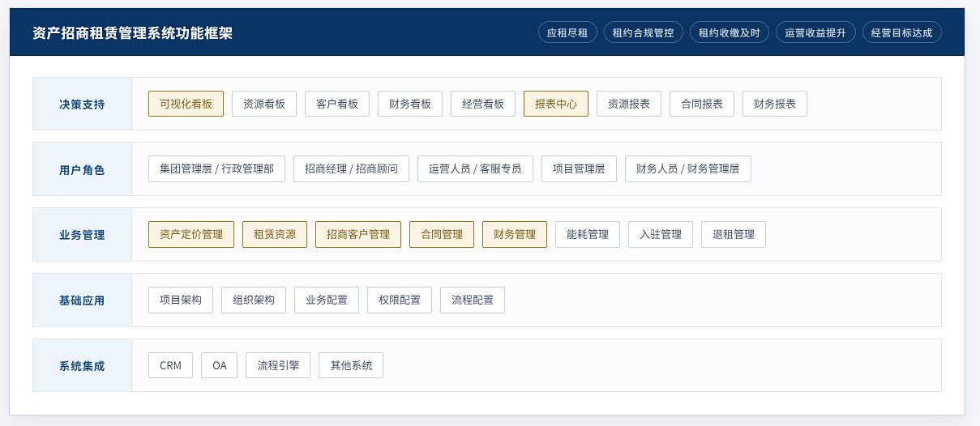Select the 财务看板 box
980x426 pixels.
(410, 104)
